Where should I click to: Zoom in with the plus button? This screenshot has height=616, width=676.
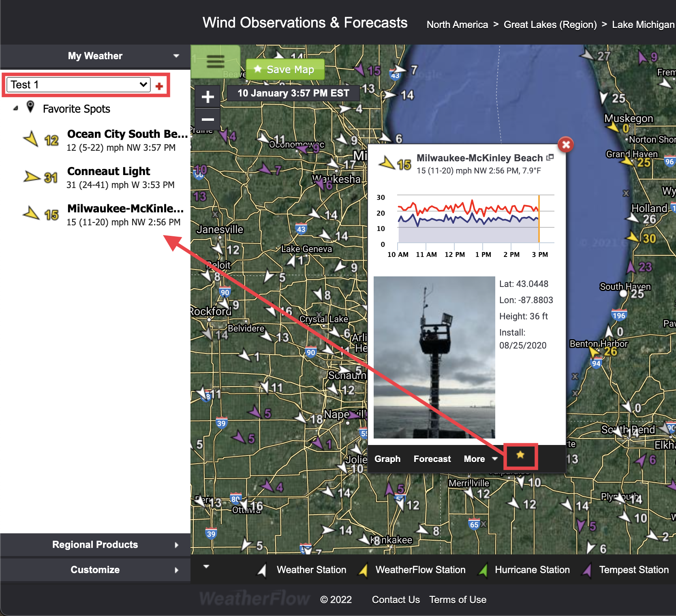pyautogui.click(x=208, y=96)
